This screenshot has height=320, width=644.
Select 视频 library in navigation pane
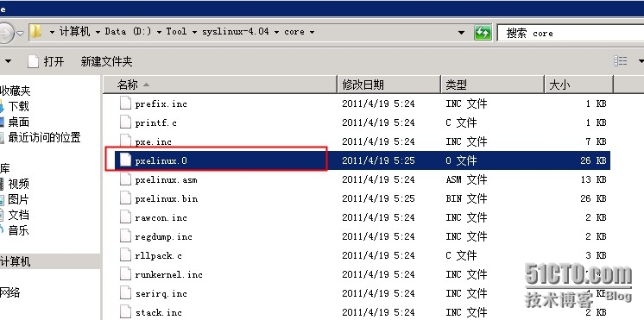[x=18, y=184]
